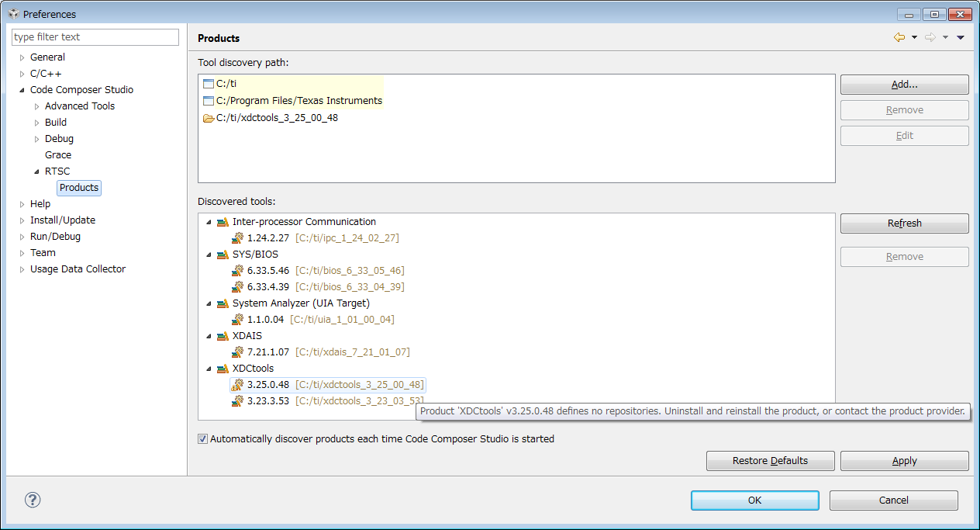980x530 pixels.
Task: Click the Refresh button
Action: click(904, 223)
